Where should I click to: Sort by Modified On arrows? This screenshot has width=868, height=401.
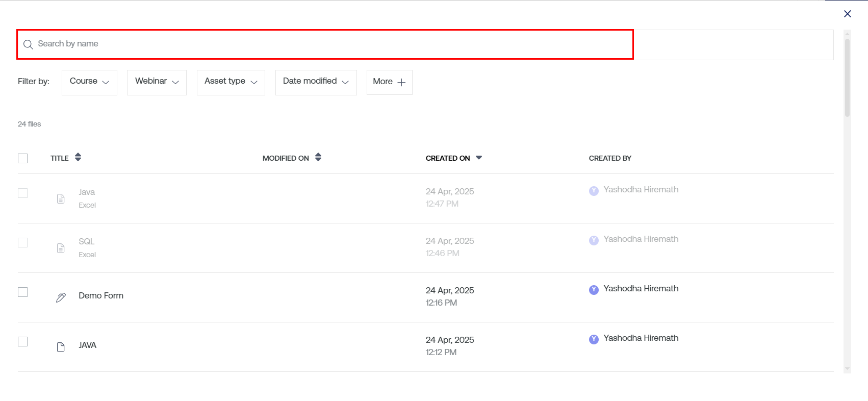pyautogui.click(x=318, y=157)
